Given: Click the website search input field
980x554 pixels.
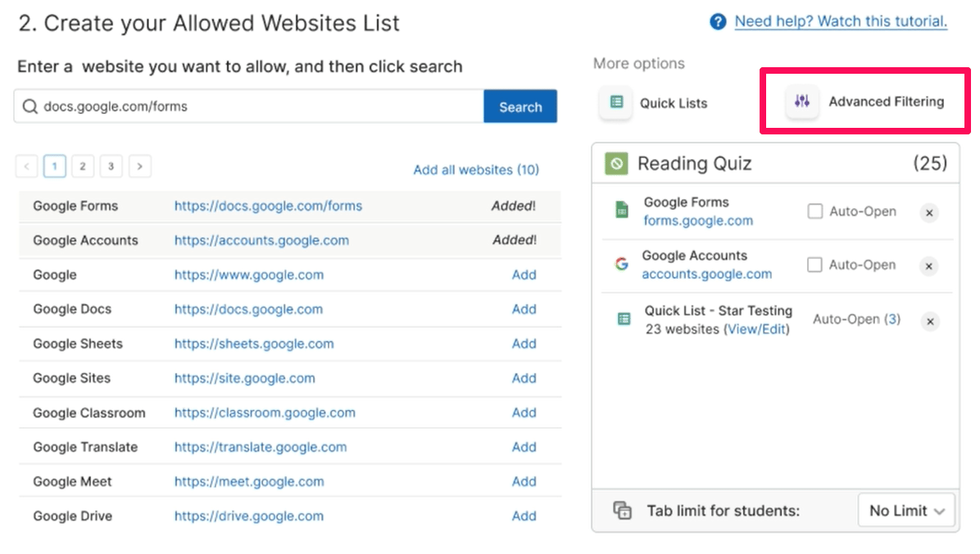Looking at the screenshot, I should pyautogui.click(x=249, y=107).
